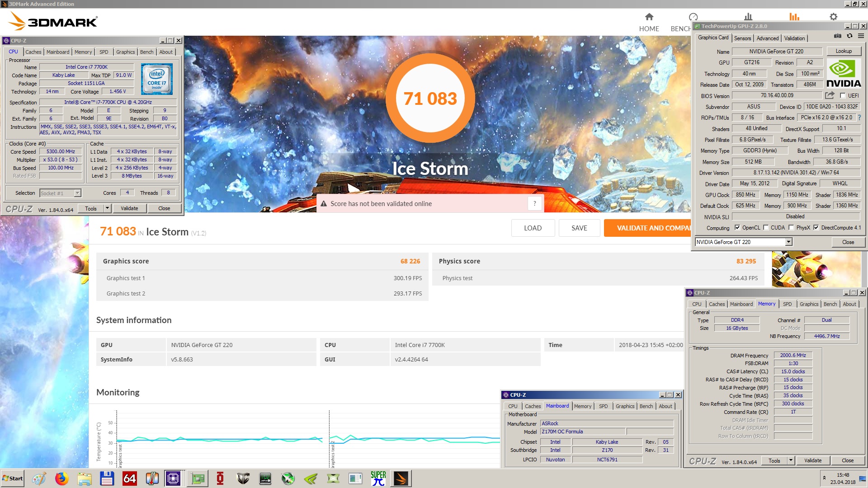Open Bench tab in CPU-Z Mainboard window

coord(646,406)
